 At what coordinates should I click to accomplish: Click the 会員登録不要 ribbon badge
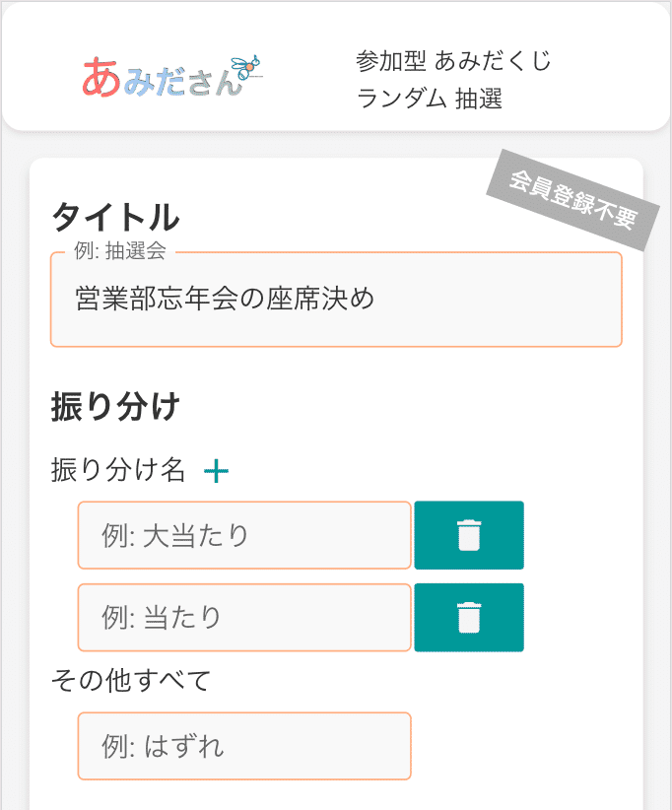[572, 200]
